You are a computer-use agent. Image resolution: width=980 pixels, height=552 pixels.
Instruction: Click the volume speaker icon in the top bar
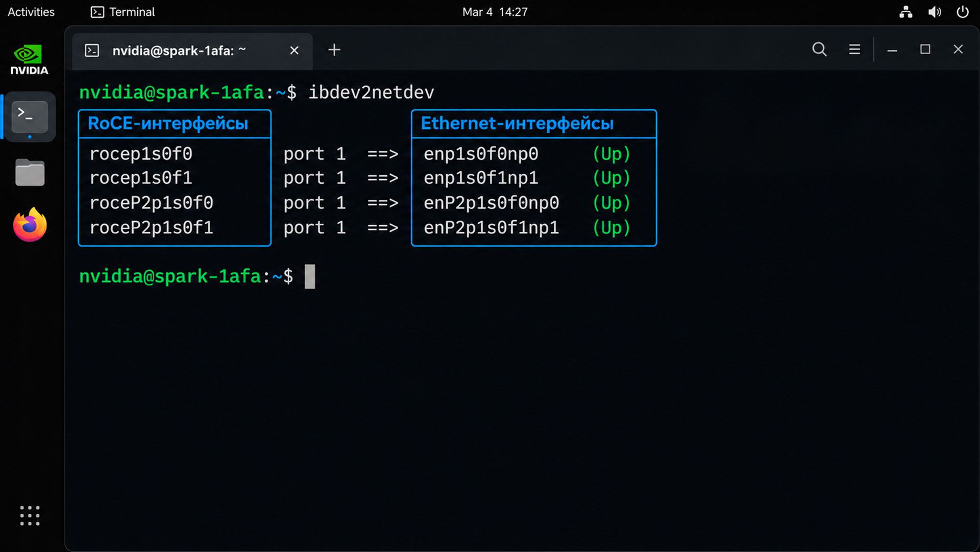coord(934,12)
